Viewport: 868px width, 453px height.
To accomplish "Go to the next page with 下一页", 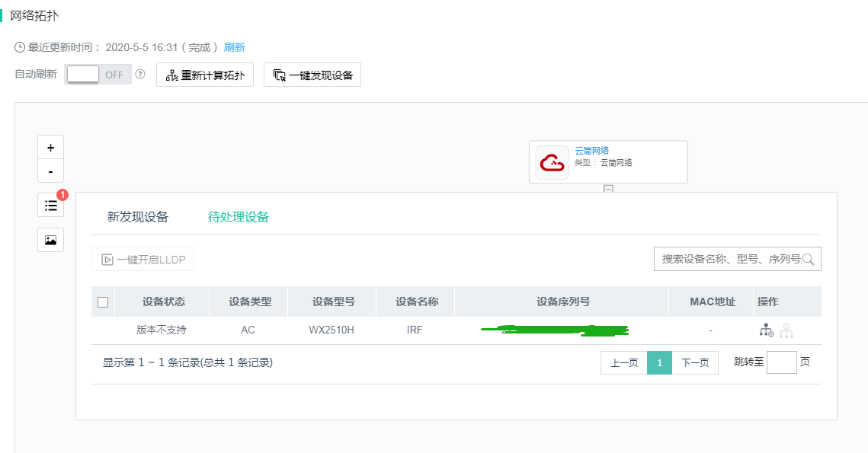I will pos(695,363).
